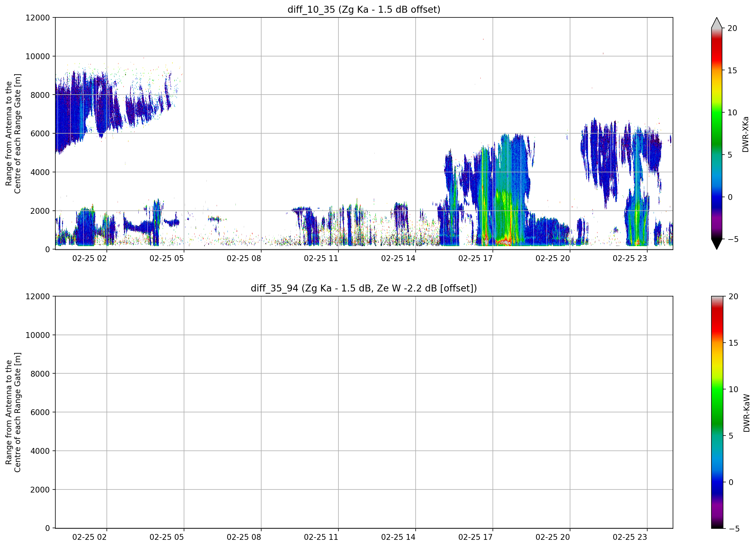
Task: Click the 15 tick on DWR-XKa colorbar
Action: pyautogui.click(x=732, y=71)
